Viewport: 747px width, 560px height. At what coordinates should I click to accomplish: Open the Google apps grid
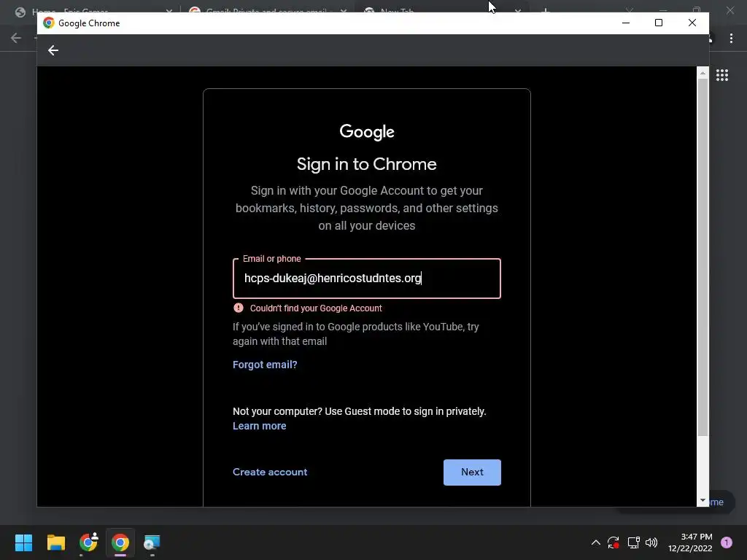point(721,75)
